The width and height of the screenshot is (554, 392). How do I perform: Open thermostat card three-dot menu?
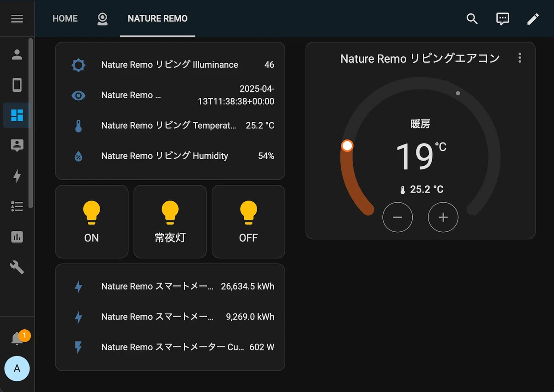(x=520, y=58)
